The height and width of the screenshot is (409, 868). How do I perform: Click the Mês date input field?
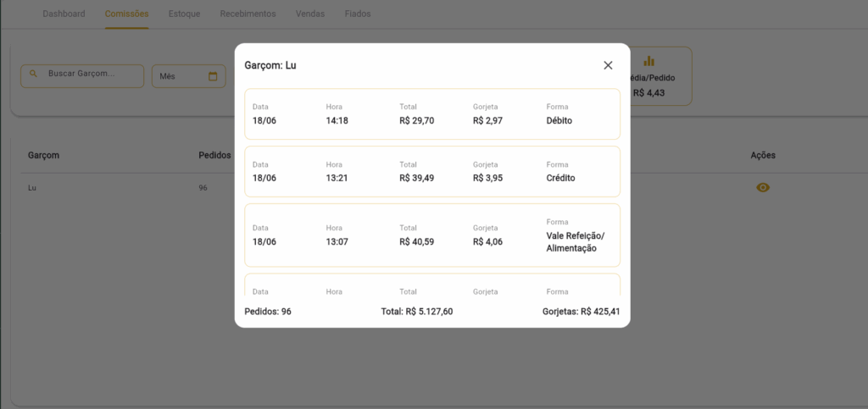189,76
